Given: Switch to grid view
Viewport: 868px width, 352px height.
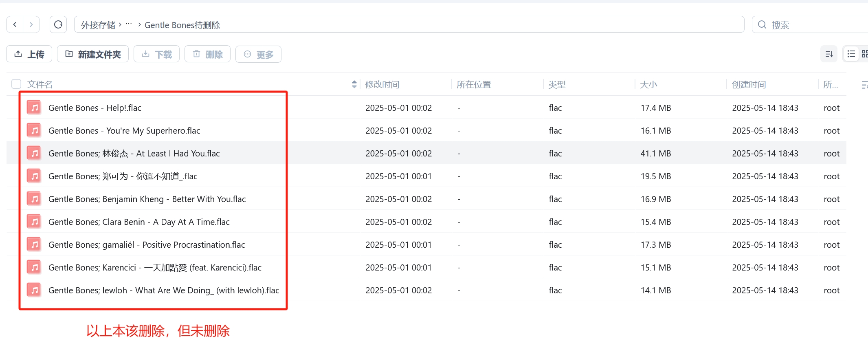Looking at the screenshot, I should pyautogui.click(x=864, y=54).
